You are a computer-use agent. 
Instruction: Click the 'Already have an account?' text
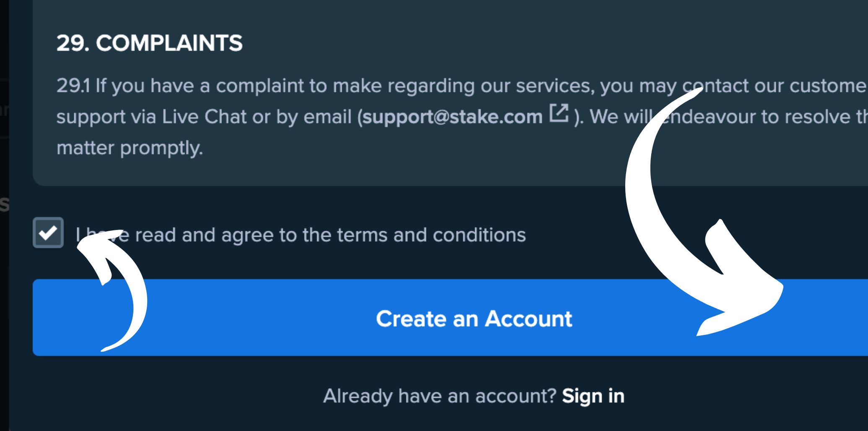439,396
